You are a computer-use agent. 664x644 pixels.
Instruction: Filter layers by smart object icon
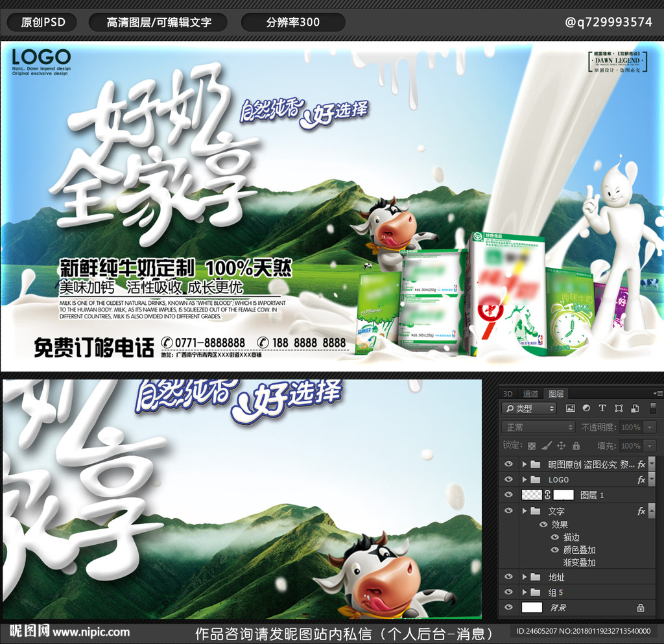tap(635, 408)
